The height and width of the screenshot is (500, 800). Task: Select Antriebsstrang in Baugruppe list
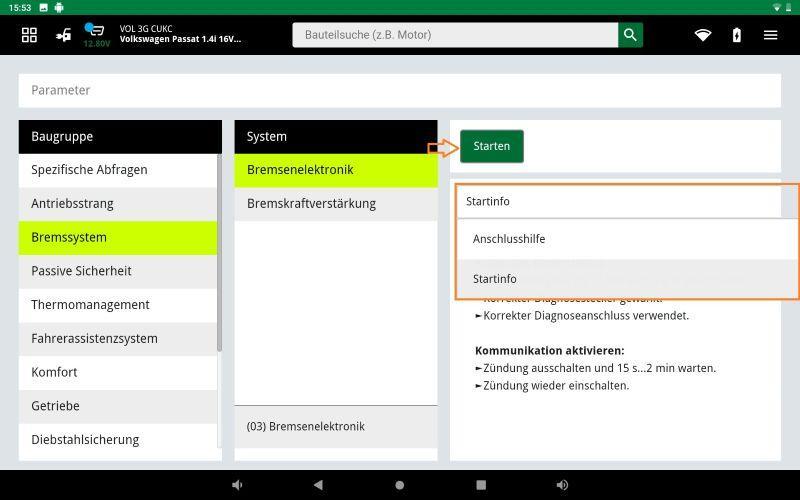click(x=118, y=204)
